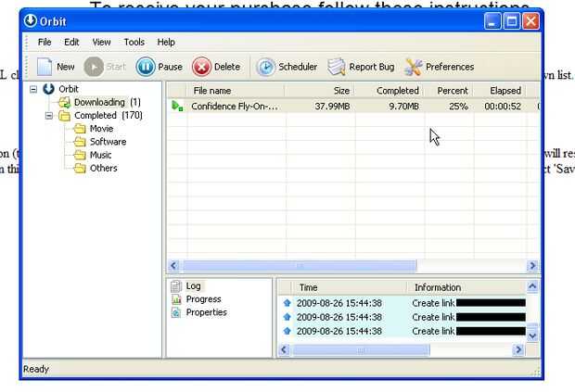Click the Software folder icon
Screen dimensions: 575x392
[80, 142]
